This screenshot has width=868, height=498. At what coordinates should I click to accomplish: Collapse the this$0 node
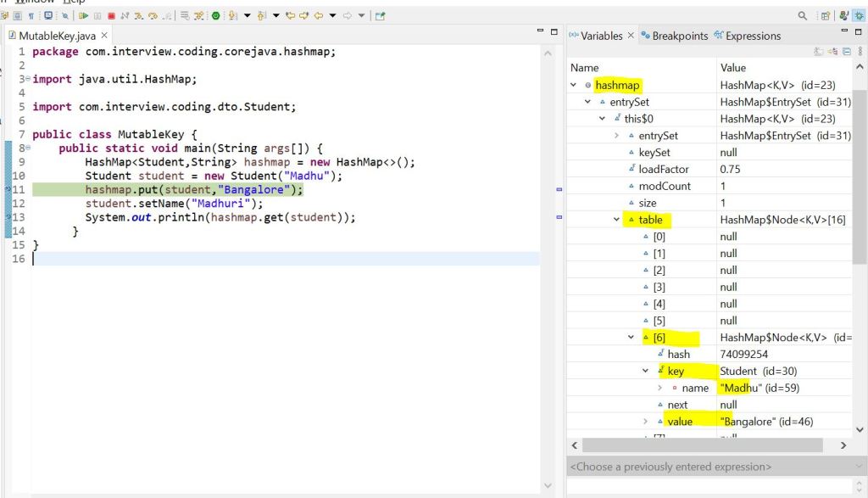(x=603, y=119)
